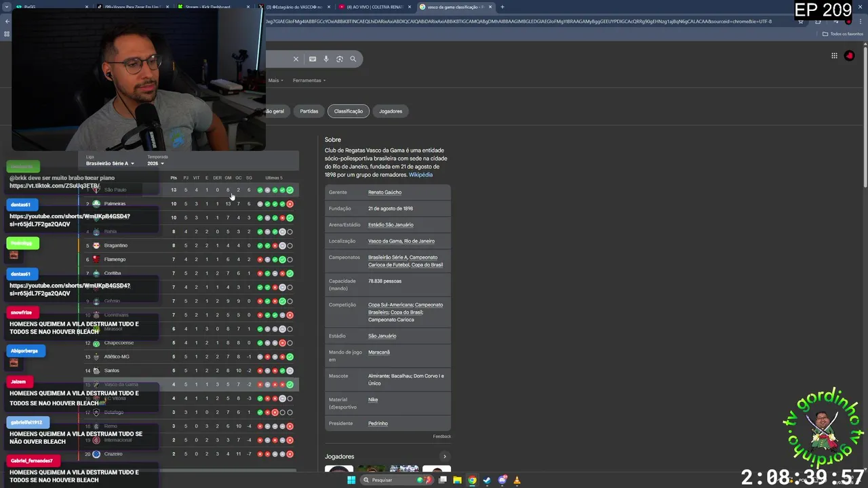The width and height of the screenshot is (868, 488).
Task: Open the Google account avatar
Action: click(850, 56)
